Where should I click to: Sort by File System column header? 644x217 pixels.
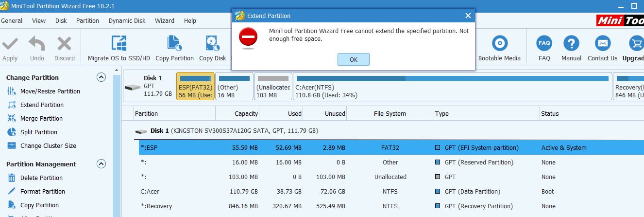tap(390, 113)
